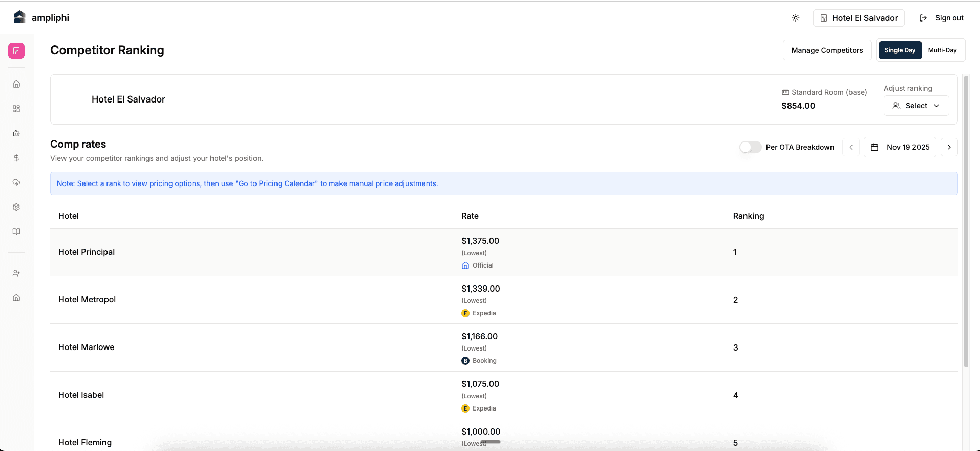Open the robot icon in sidebar

tap(16, 133)
